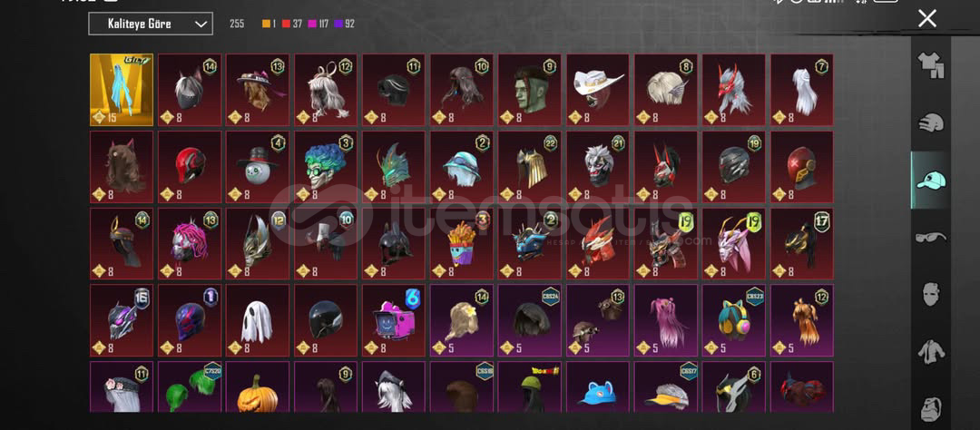Filter by pink quality count 117
The width and height of the screenshot is (980, 430).
[318, 24]
